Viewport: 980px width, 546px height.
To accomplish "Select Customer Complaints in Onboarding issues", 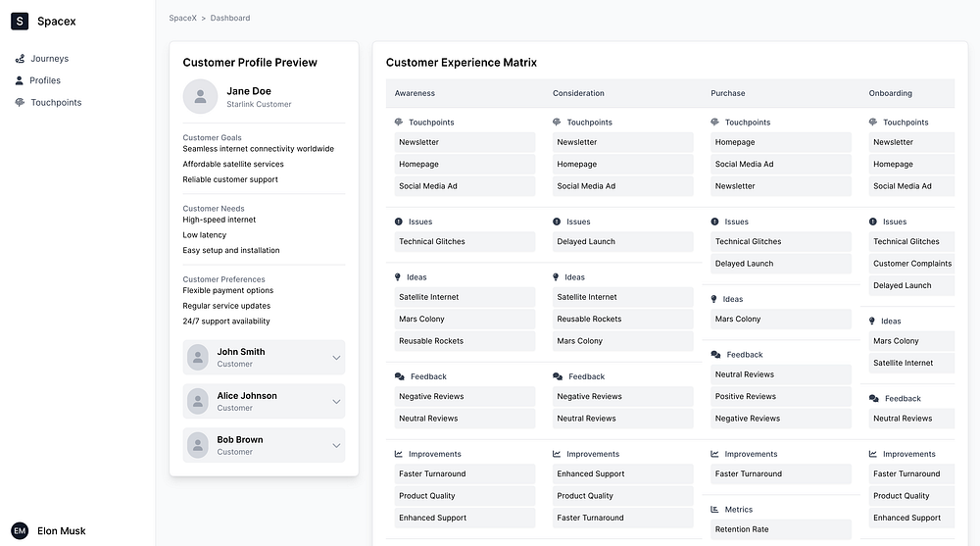I will click(912, 264).
